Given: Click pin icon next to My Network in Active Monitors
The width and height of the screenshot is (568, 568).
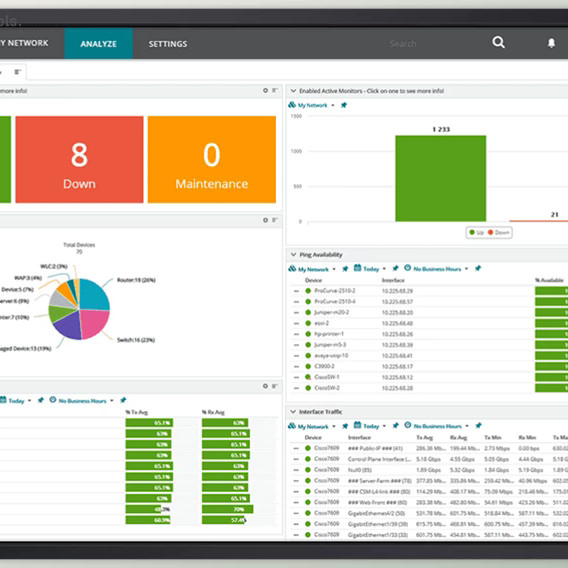Looking at the screenshot, I should coord(344,105).
